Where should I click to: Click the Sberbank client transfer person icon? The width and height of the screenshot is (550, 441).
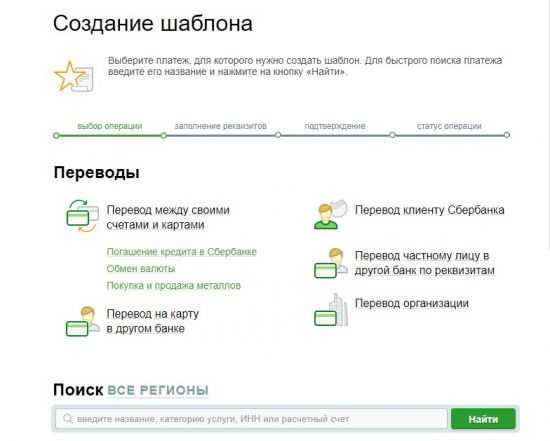click(x=330, y=214)
